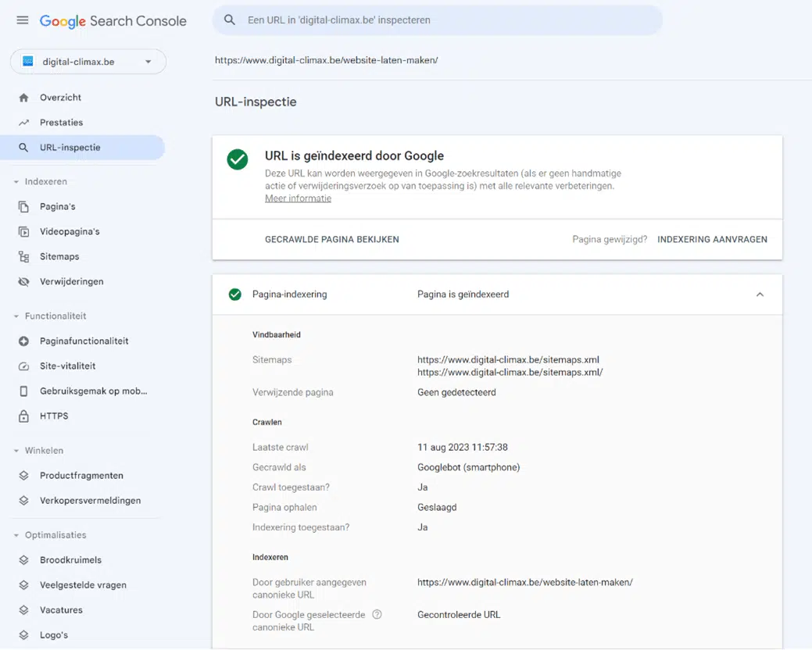Screen dimensions: 812x650
Task: Open Productfragmenten report
Action: coord(83,476)
